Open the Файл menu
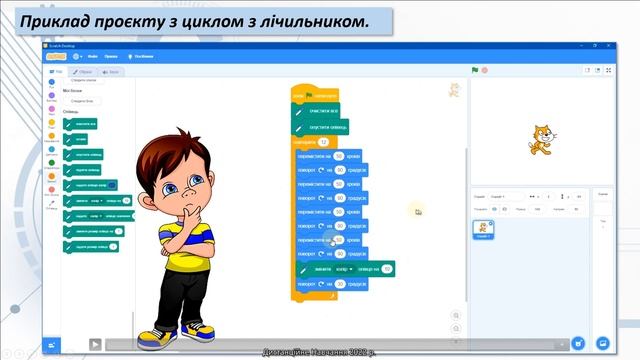 click(x=93, y=56)
